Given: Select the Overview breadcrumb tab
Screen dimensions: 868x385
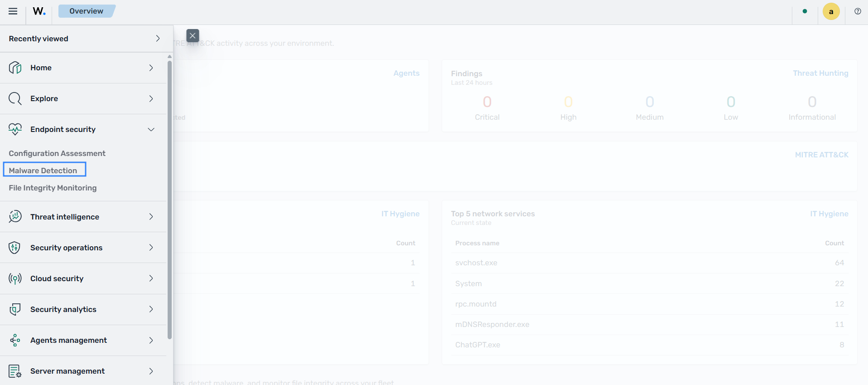Looking at the screenshot, I should tap(86, 11).
